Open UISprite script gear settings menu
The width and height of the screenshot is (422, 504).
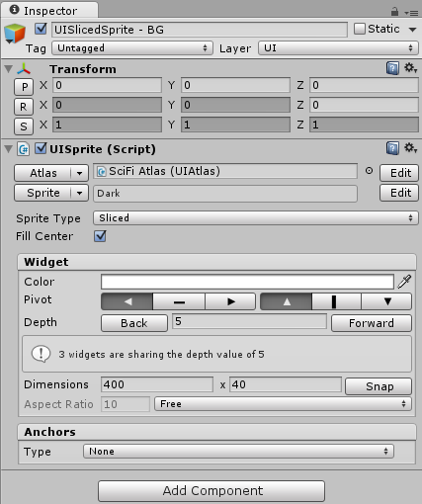pyautogui.click(x=410, y=148)
